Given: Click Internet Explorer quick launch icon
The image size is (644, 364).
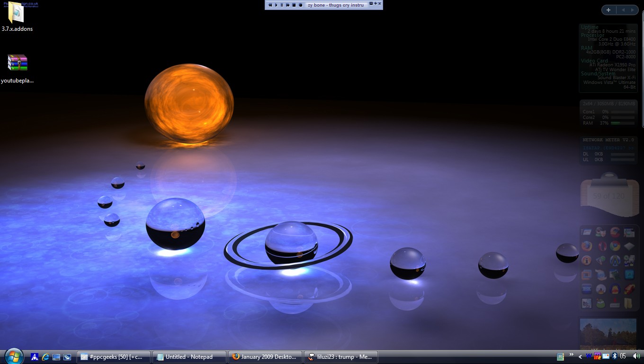Looking at the screenshot, I should click(x=45, y=357).
